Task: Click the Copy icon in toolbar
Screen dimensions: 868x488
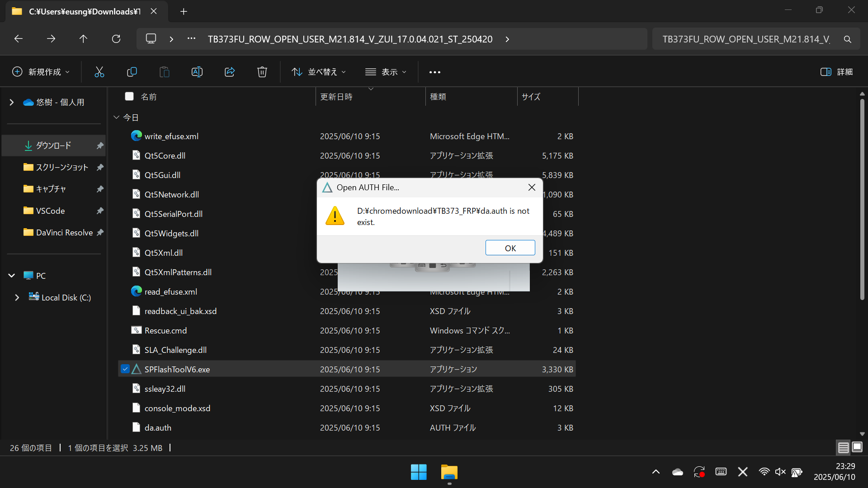Action: [x=132, y=72]
